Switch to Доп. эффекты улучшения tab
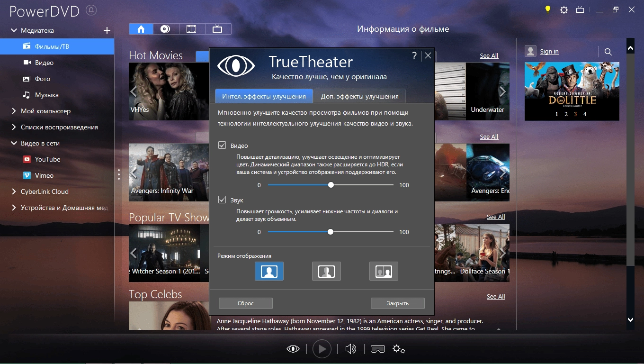This screenshot has width=644, height=364. [359, 96]
